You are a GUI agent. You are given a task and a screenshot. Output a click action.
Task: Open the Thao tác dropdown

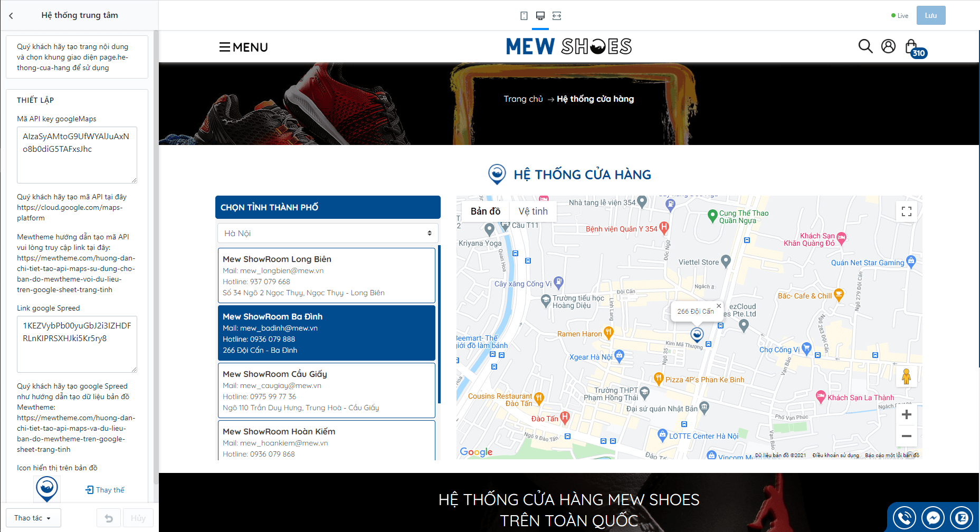tap(33, 518)
